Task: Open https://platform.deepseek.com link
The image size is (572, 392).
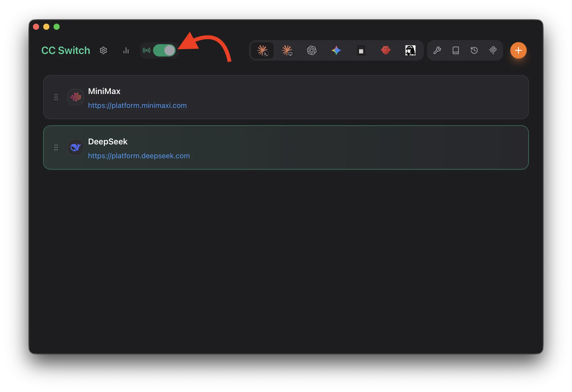Action: coord(139,156)
